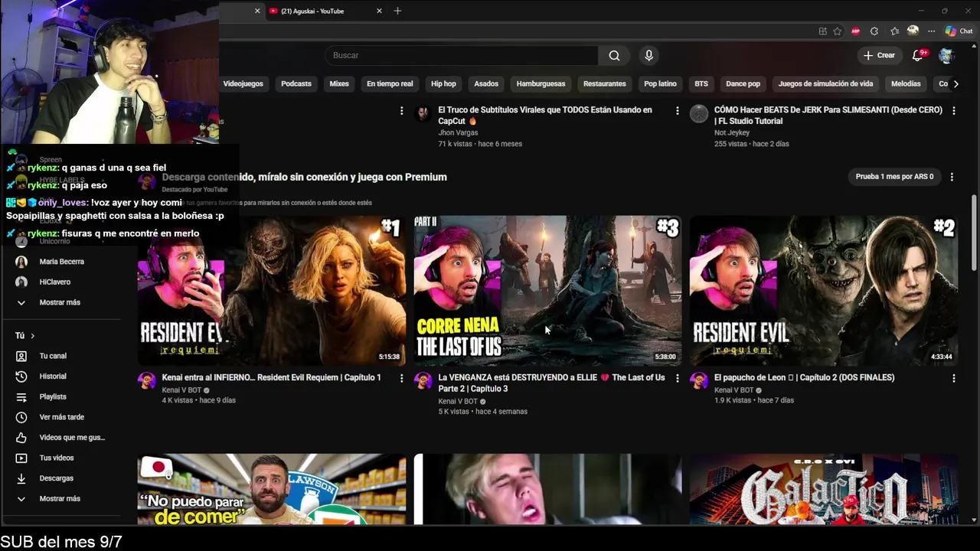Activate voice search microphone icon
The height and width of the screenshot is (551, 980).
[648, 55]
